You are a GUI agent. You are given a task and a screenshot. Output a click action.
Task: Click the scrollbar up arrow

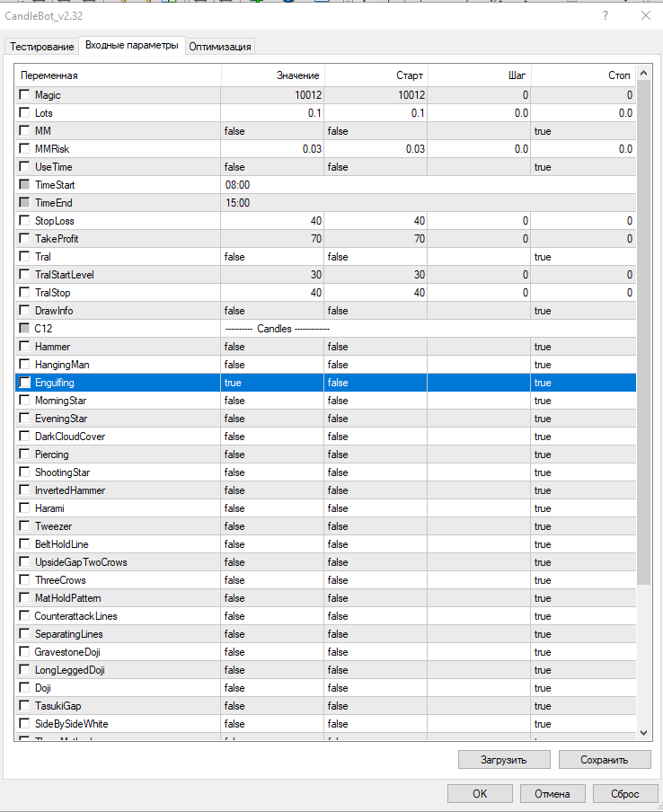click(x=643, y=75)
